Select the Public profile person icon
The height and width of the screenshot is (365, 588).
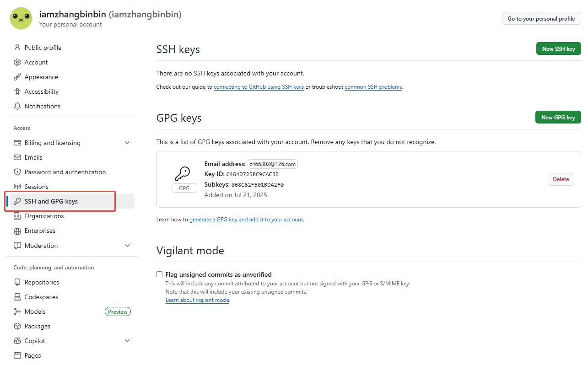pos(17,47)
